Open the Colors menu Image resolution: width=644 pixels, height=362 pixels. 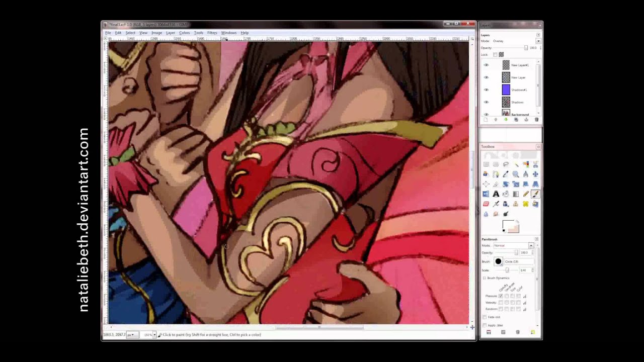[184, 33]
